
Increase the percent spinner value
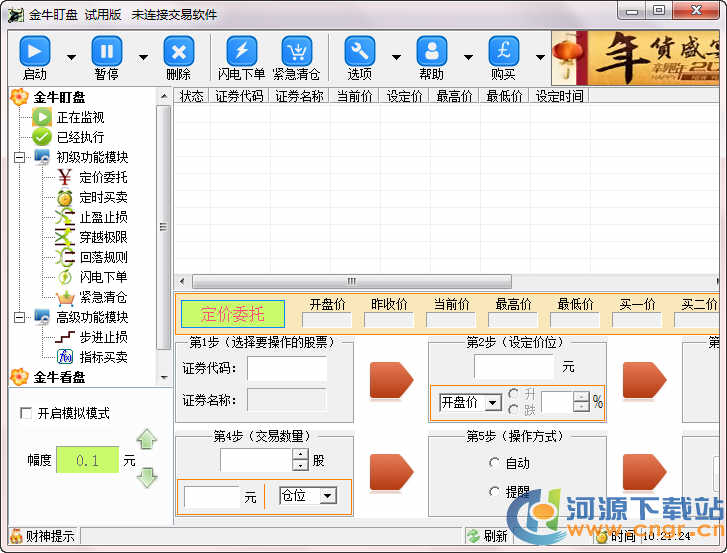pyautogui.click(x=580, y=397)
